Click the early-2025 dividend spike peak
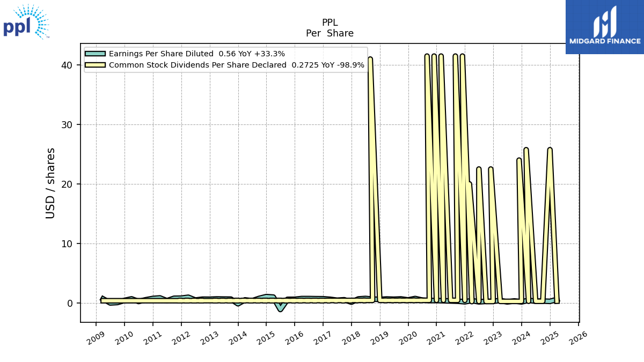644x362 pixels. click(550, 149)
